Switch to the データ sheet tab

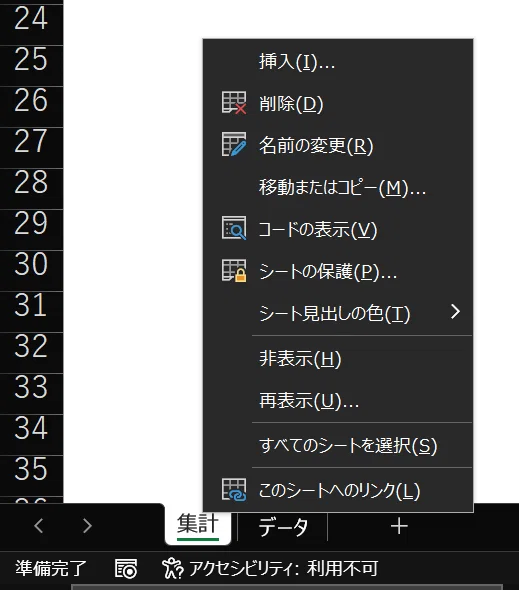pyautogui.click(x=283, y=526)
